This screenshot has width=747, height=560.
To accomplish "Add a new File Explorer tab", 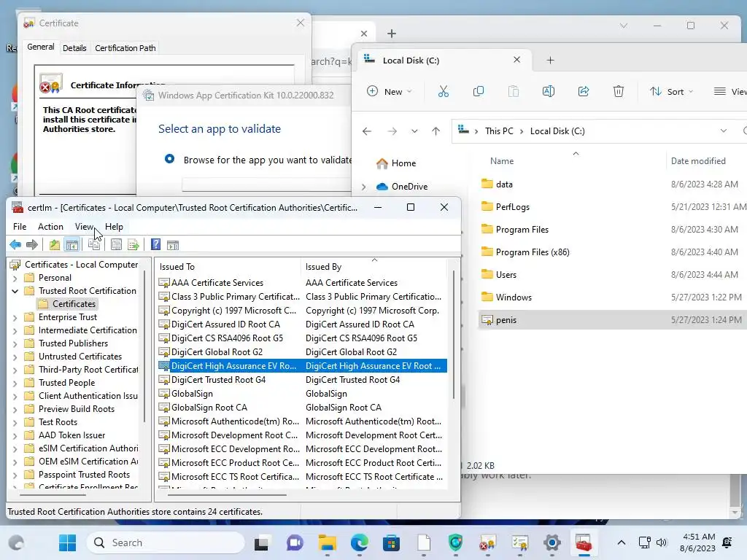I will pos(550,60).
